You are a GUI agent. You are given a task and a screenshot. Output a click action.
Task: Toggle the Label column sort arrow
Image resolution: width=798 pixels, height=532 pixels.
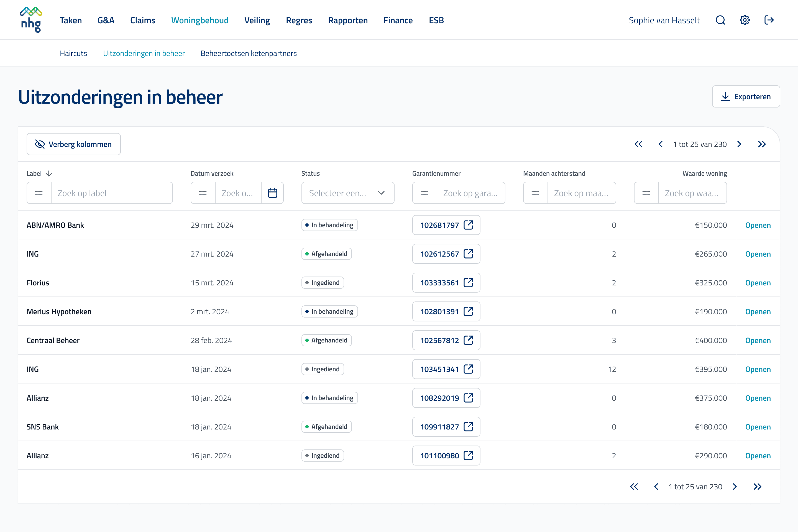click(49, 173)
